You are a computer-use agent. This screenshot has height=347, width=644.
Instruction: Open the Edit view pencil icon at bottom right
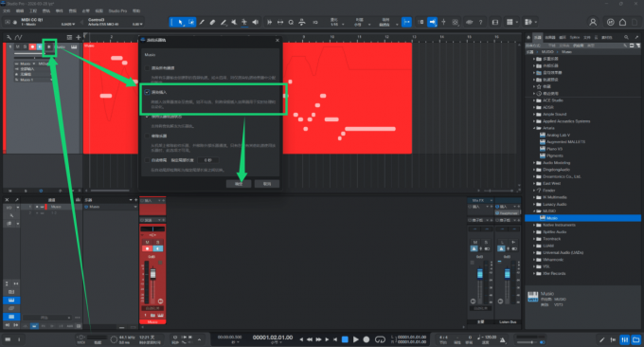(601, 339)
